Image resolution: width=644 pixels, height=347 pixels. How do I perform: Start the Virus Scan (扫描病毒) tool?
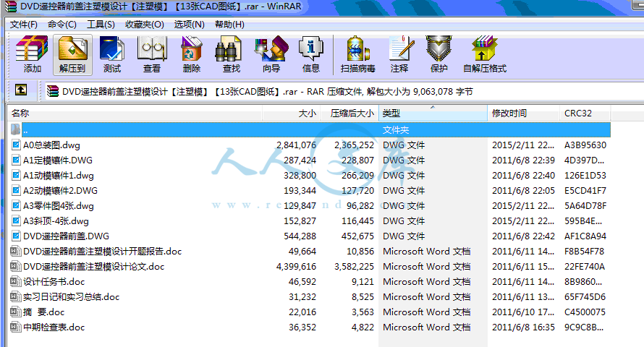(357, 54)
